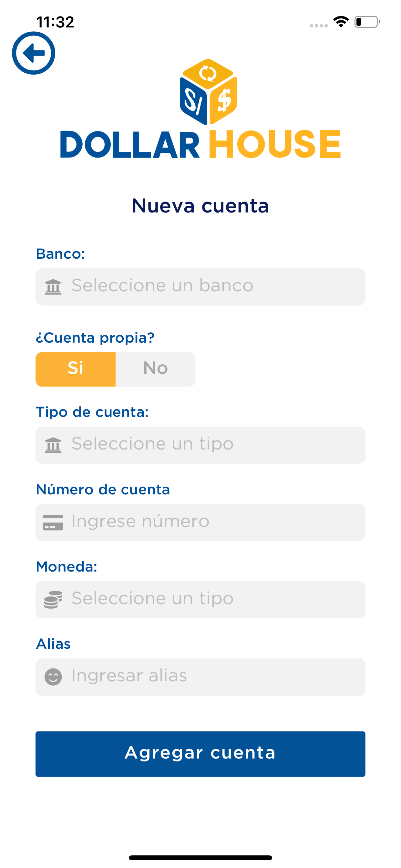Tap the coins icon in Moneda field

(53, 600)
